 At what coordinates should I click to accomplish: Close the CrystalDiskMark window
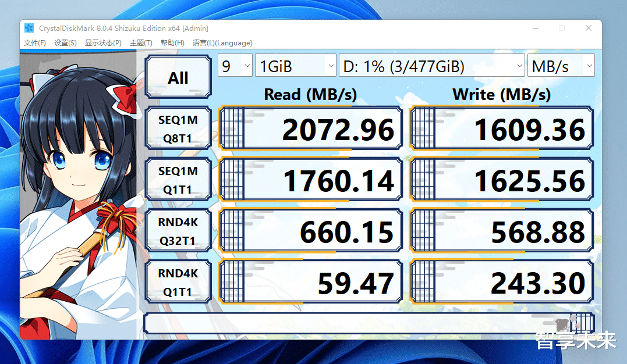[588, 28]
